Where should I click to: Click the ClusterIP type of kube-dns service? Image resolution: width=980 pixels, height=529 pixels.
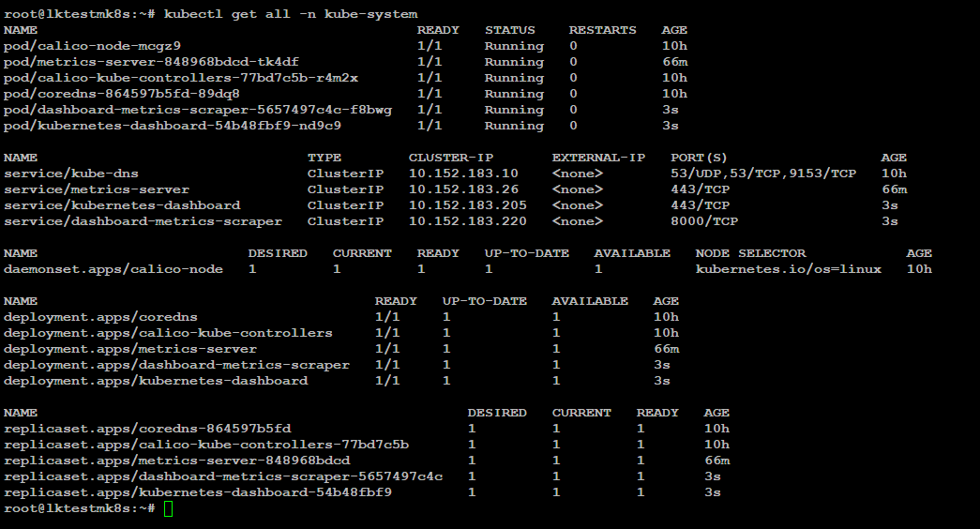[346, 174]
